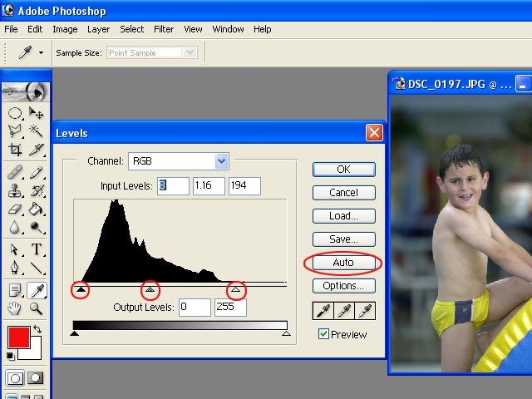The width and height of the screenshot is (532, 399).
Task: Open the Edit menu
Action: [35, 29]
